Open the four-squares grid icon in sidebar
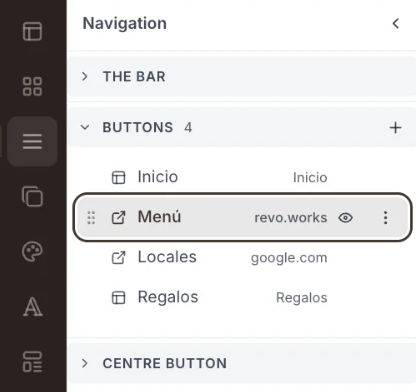This screenshot has width=416, height=392. [x=32, y=86]
